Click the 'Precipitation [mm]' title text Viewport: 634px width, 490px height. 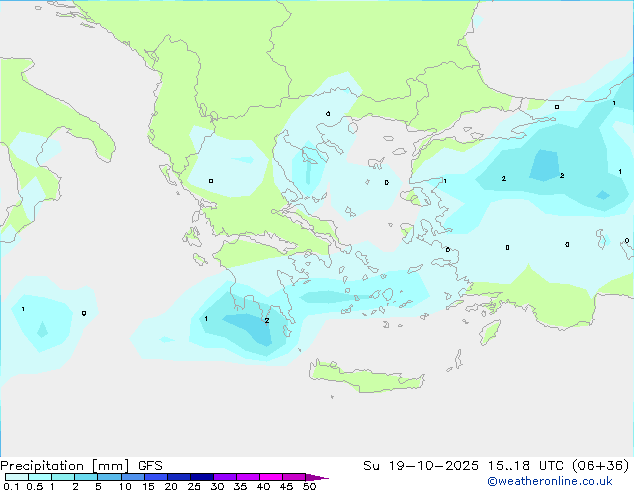pos(65,466)
